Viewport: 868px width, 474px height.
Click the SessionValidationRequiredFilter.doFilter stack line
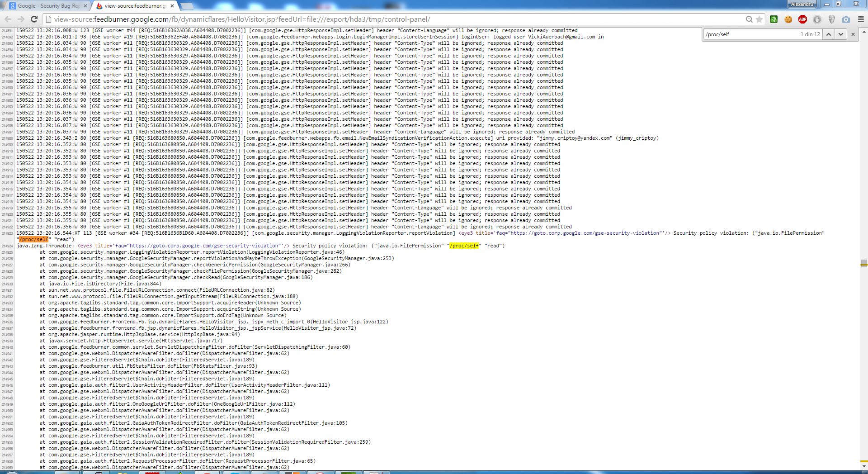point(205,442)
